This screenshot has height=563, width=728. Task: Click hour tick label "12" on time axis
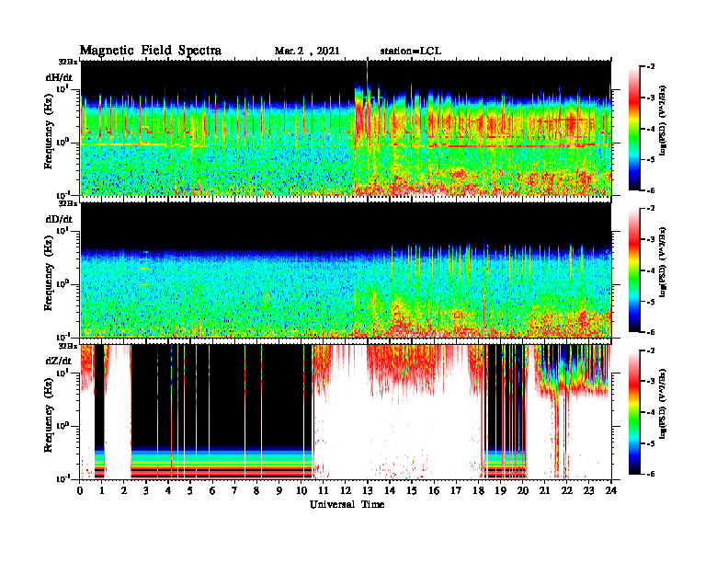point(345,490)
